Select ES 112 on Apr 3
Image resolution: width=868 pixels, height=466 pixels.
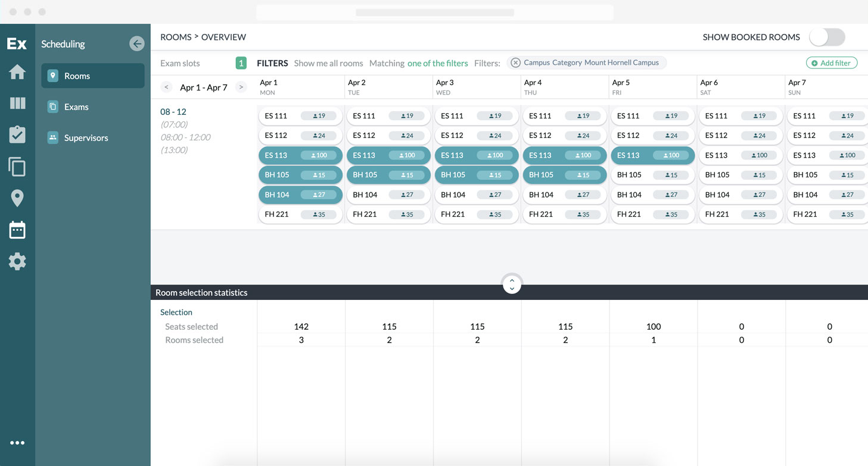point(477,136)
